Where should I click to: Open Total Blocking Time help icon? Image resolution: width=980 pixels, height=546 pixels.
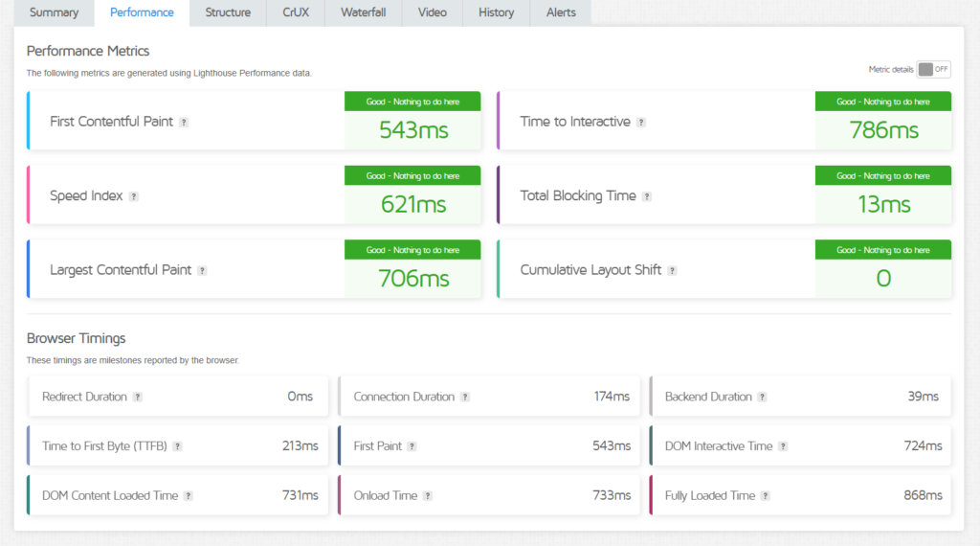(647, 196)
